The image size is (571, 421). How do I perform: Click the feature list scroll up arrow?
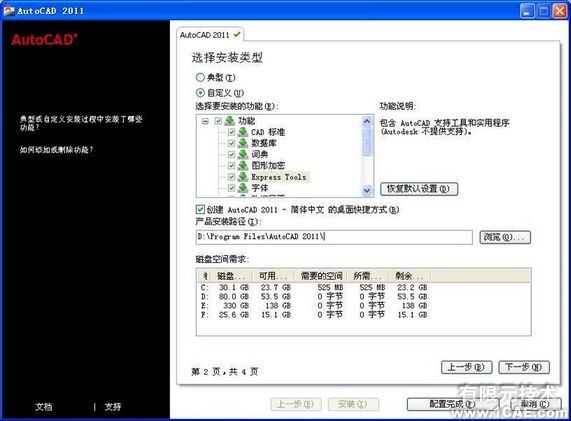[x=367, y=121]
